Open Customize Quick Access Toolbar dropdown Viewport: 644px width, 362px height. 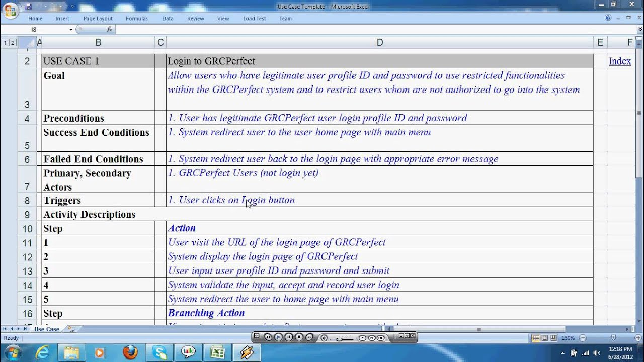point(72,7)
